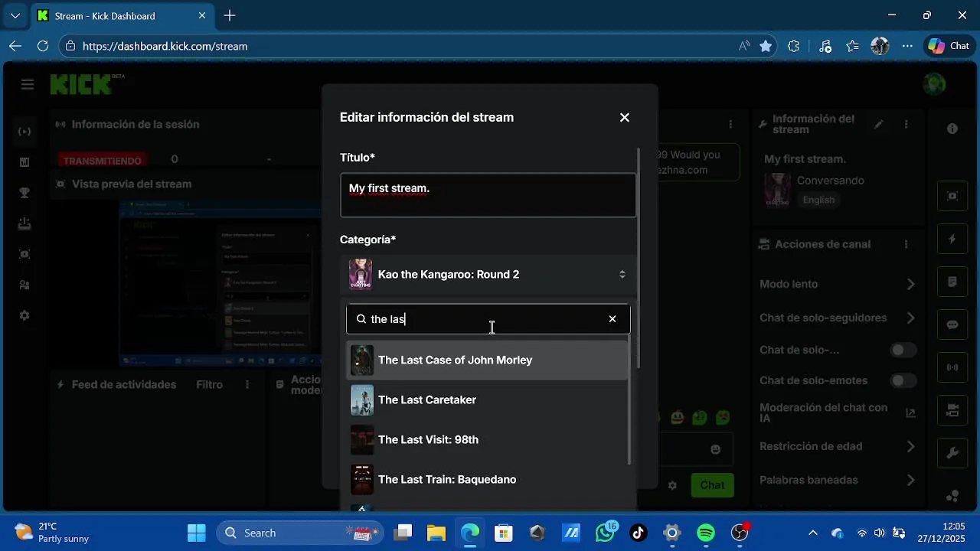Expand Modo lento settings

coord(910,284)
